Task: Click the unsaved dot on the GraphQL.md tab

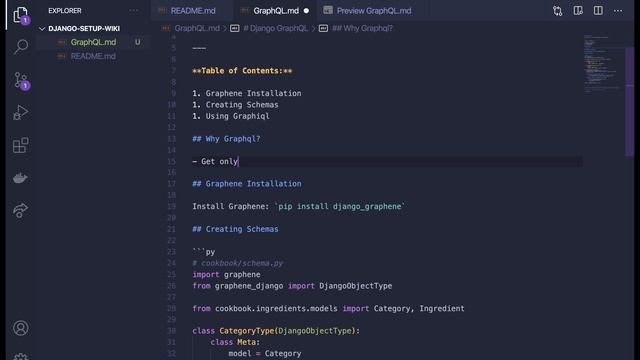Action: (x=306, y=11)
